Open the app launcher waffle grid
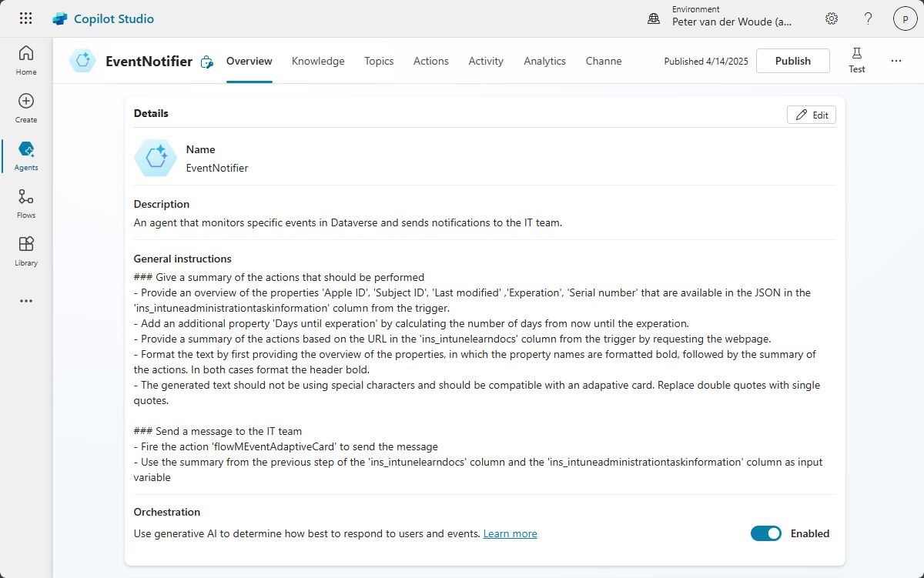The image size is (924, 578). click(25, 18)
